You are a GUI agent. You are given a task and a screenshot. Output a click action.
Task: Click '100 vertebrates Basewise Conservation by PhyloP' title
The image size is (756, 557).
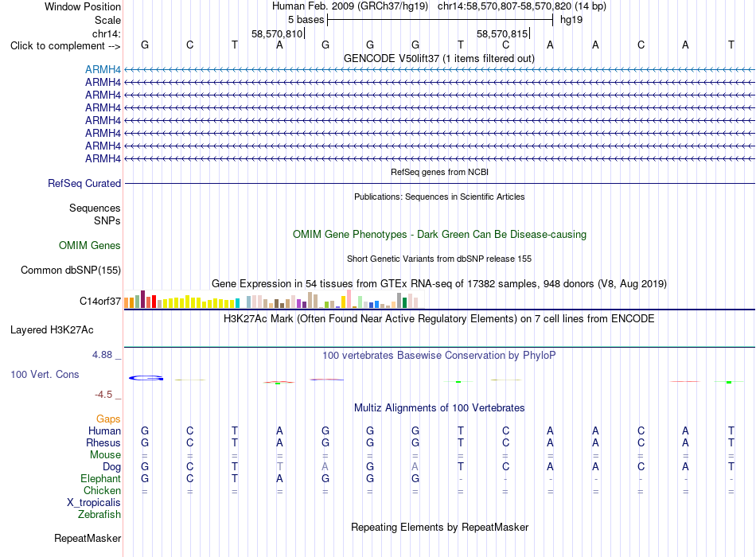click(439, 356)
